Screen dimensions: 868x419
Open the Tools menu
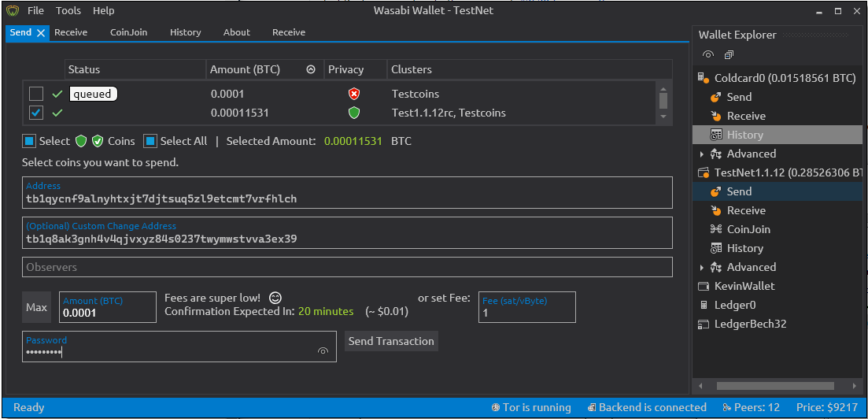[x=68, y=10]
